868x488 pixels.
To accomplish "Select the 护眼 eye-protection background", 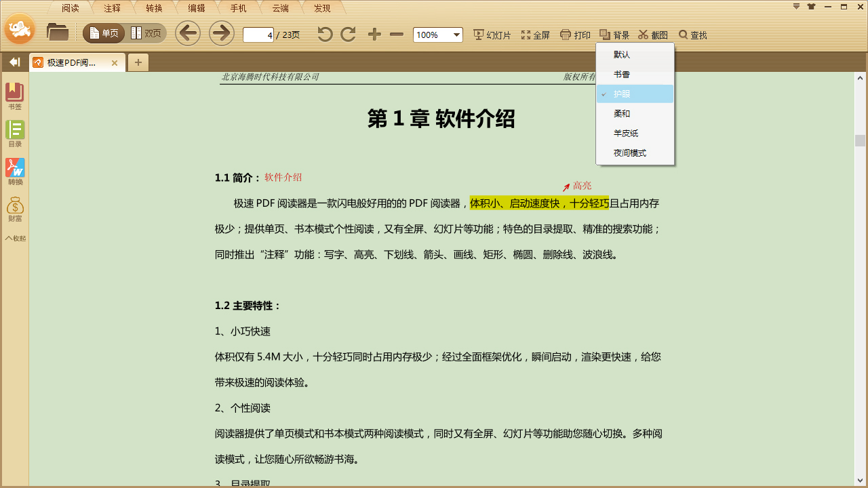I will pos(622,94).
